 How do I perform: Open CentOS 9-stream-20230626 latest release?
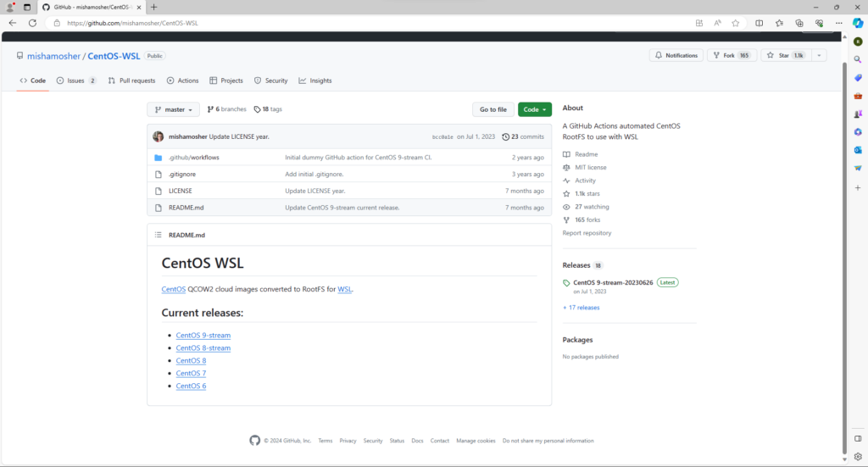coord(613,283)
